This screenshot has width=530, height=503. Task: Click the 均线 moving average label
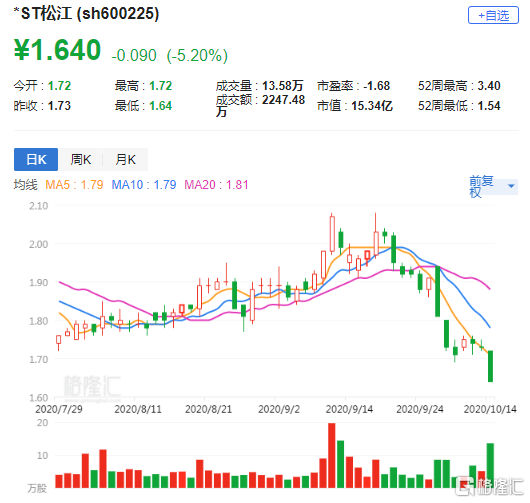(25, 185)
